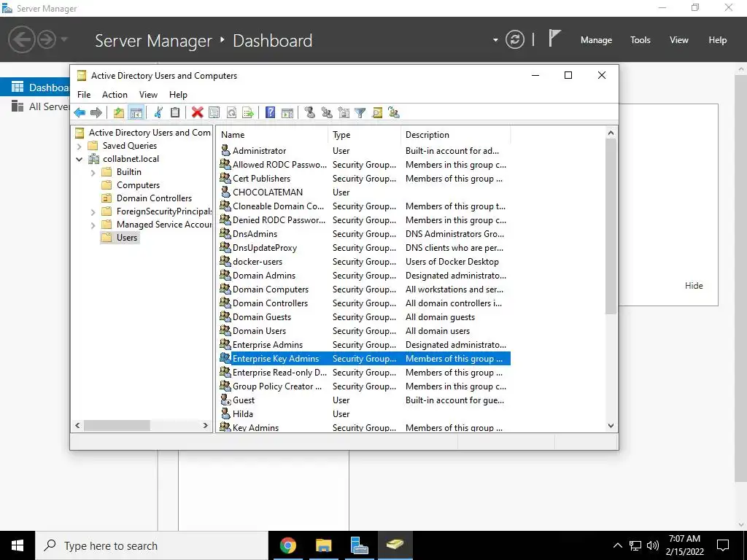Click the Hide link in Server Manager
747x560 pixels.
tap(694, 286)
